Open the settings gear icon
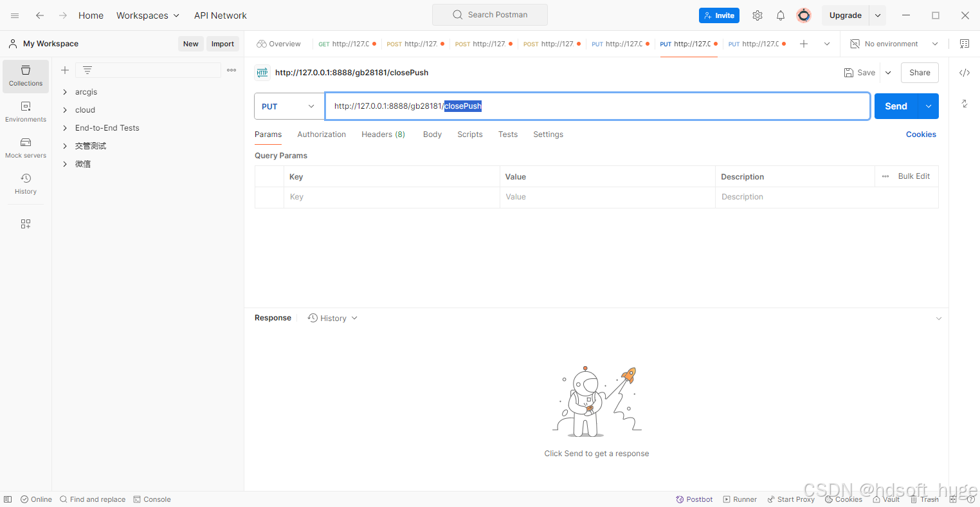The height and width of the screenshot is (507, 980). click(758, 15)
